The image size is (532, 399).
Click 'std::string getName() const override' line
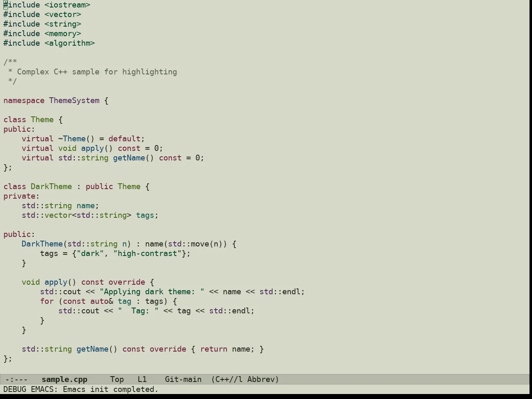pos(104,349)
